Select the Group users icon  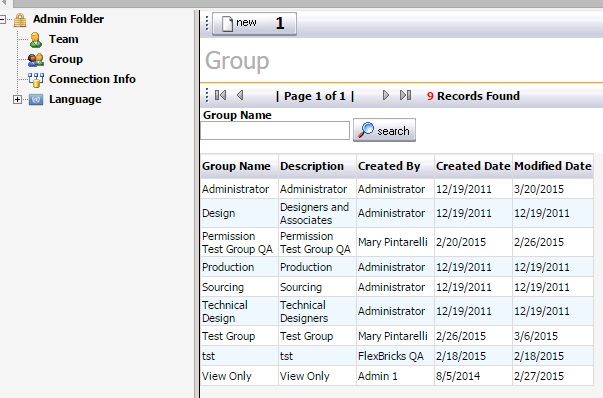click(36, 60)
